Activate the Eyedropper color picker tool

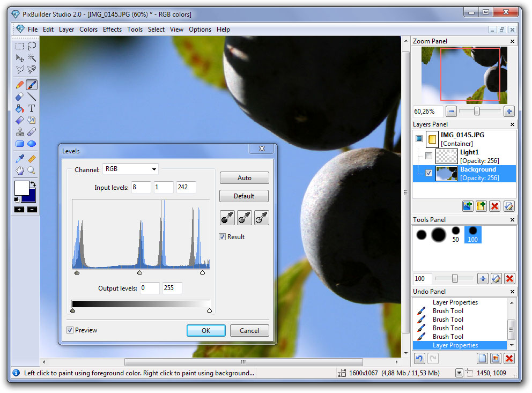(x=20, y=159)
